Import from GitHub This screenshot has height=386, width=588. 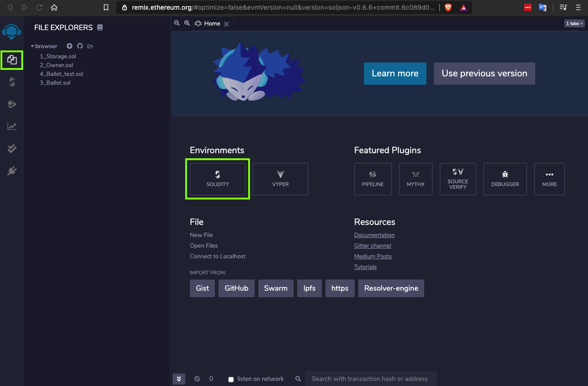point(237,288)
